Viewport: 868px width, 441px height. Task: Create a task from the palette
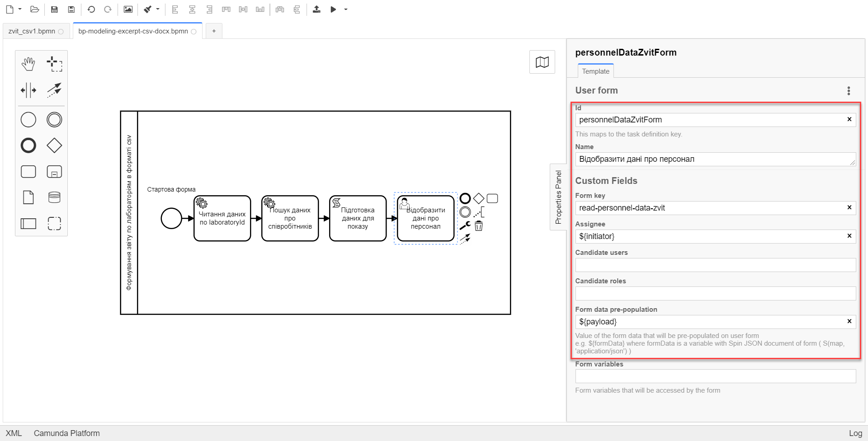pos(28,172)
